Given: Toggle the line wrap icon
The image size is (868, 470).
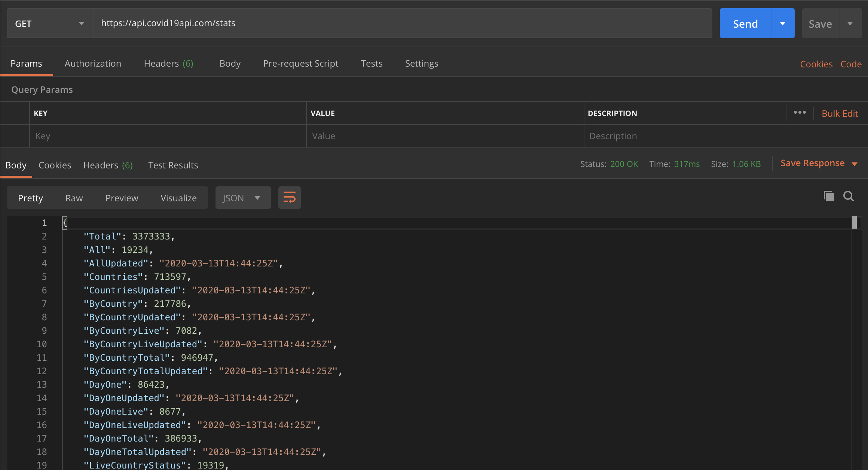Looking at the screenshot, I should click(289, 197).
